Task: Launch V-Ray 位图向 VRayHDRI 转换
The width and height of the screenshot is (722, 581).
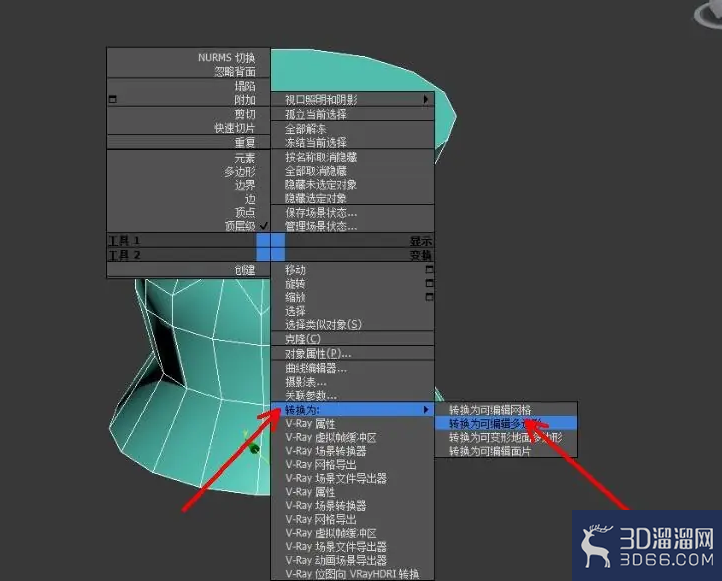Action: 353,574
